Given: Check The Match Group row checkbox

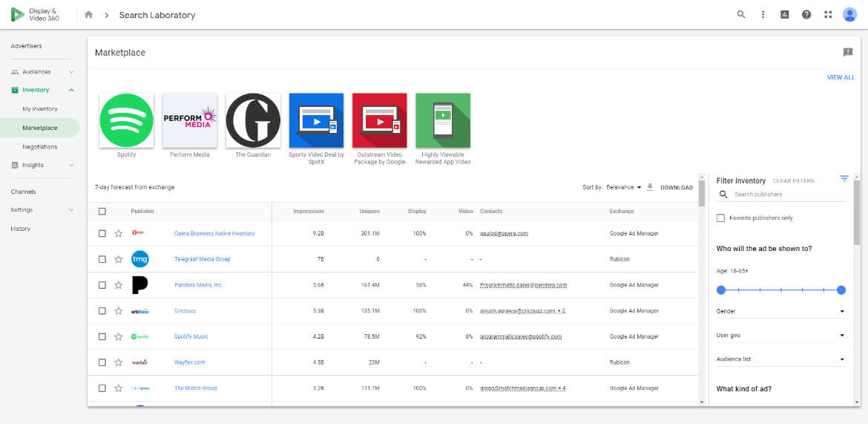Looking at the screenshot, I should [x=102, y=388].
